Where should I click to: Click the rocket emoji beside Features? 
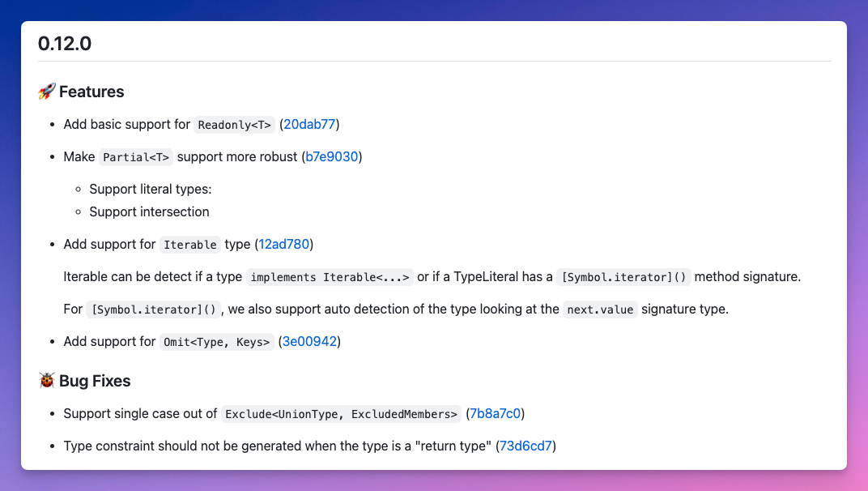pyautogui.click(x=46, y=92)
